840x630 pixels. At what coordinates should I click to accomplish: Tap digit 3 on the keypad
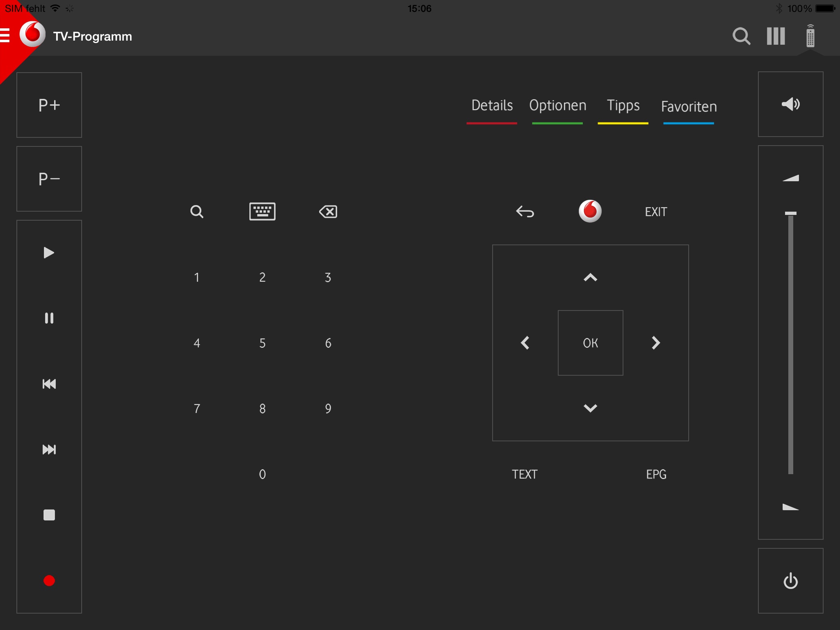coord(328,277)
